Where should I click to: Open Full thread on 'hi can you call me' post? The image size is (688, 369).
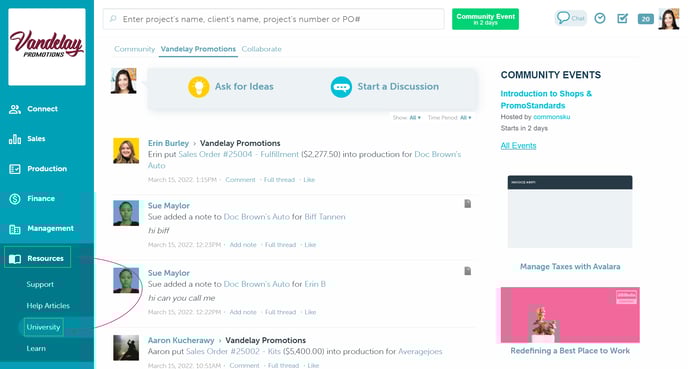click(x=280, y=312)
